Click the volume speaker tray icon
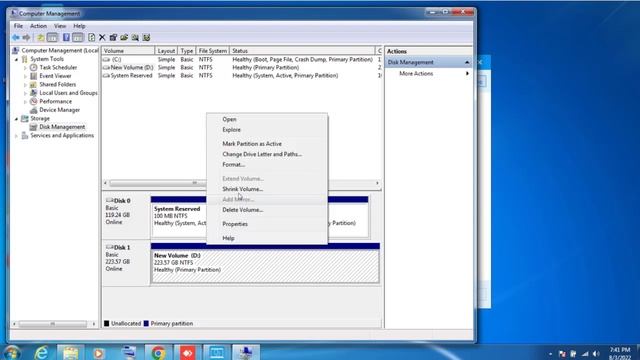640x360 pixels. (x=596, y=353)
